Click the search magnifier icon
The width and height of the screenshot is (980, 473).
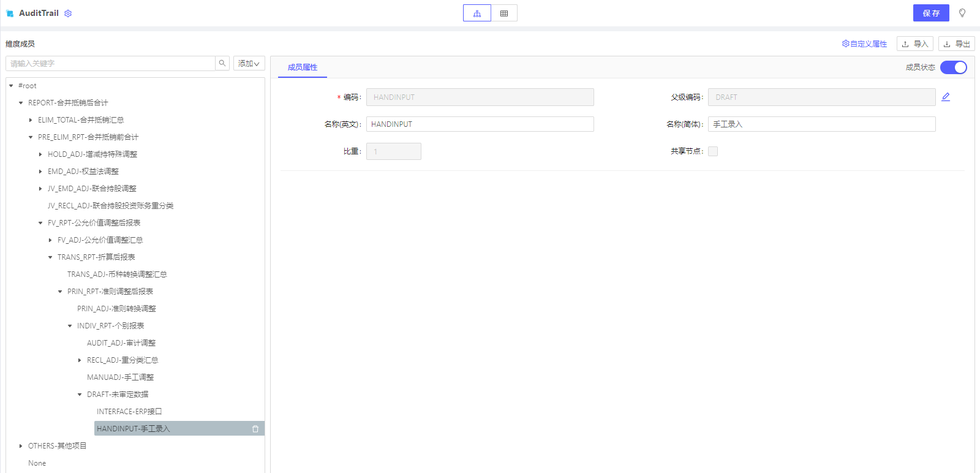(222, 63)
